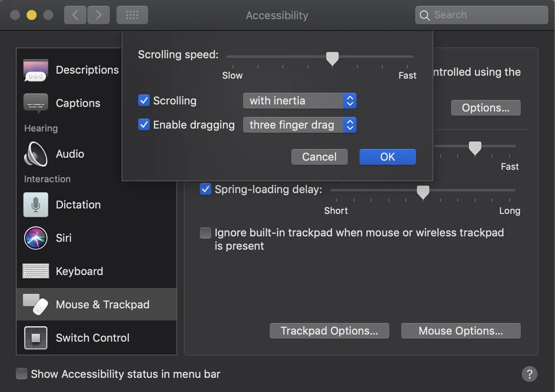Select the Audio label in sidebar
Screen dimensions: 555x392
[70, 154]
